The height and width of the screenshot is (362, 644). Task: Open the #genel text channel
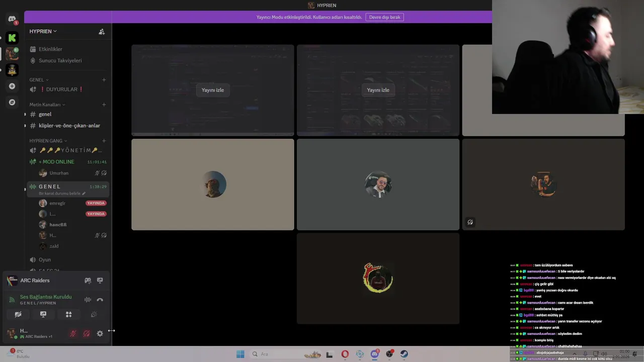pos(68,114)
